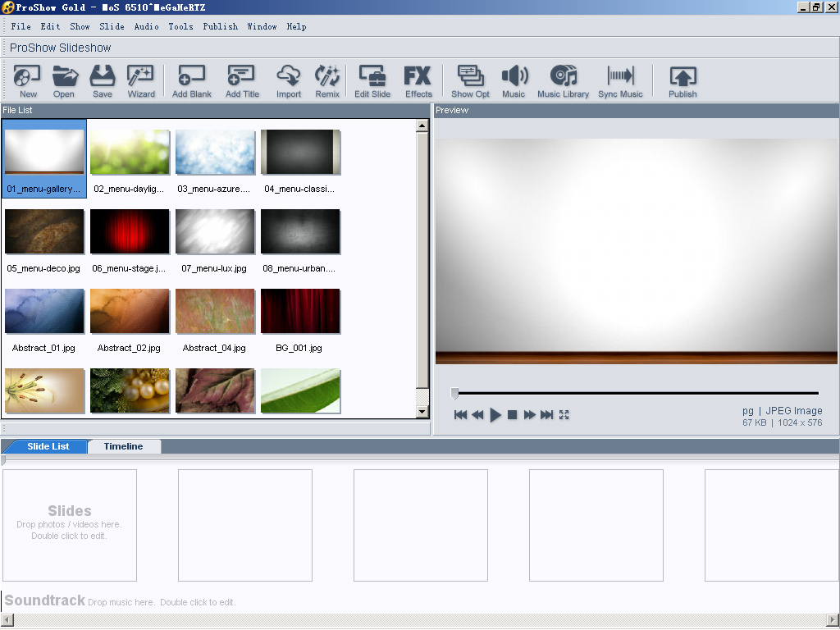Click the ProShow Gold title bar icon
The width and height of the screenshot is (840, 630).
point(7,7)
